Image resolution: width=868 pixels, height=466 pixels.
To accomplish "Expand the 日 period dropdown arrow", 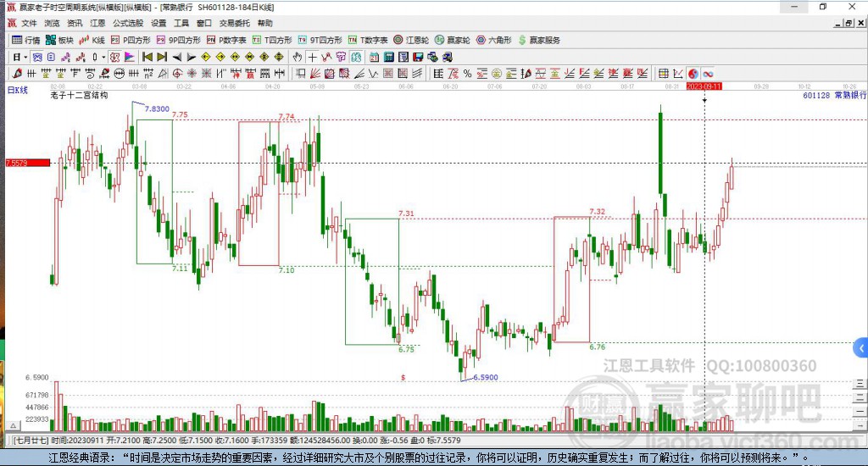I will point(25,57).
